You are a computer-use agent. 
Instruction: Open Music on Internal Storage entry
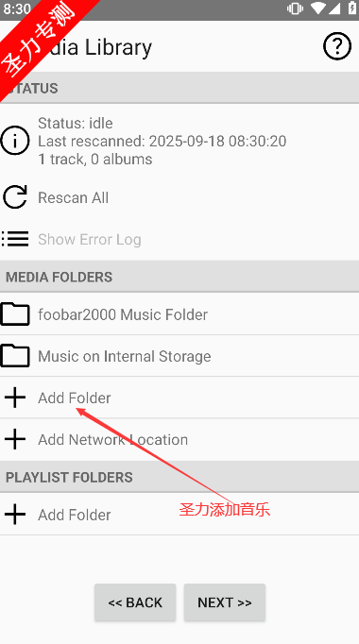coord(179,356)
